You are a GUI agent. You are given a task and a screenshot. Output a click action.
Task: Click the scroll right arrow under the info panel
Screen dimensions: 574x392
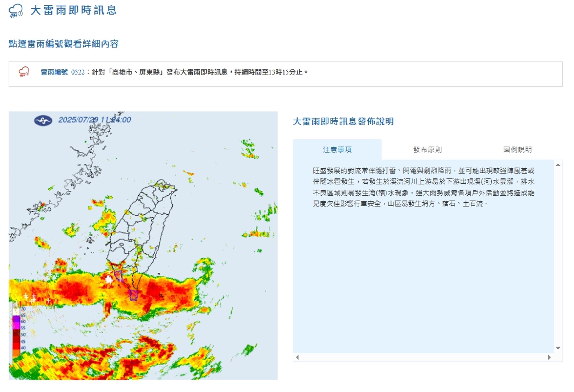(x=549, y=357)
